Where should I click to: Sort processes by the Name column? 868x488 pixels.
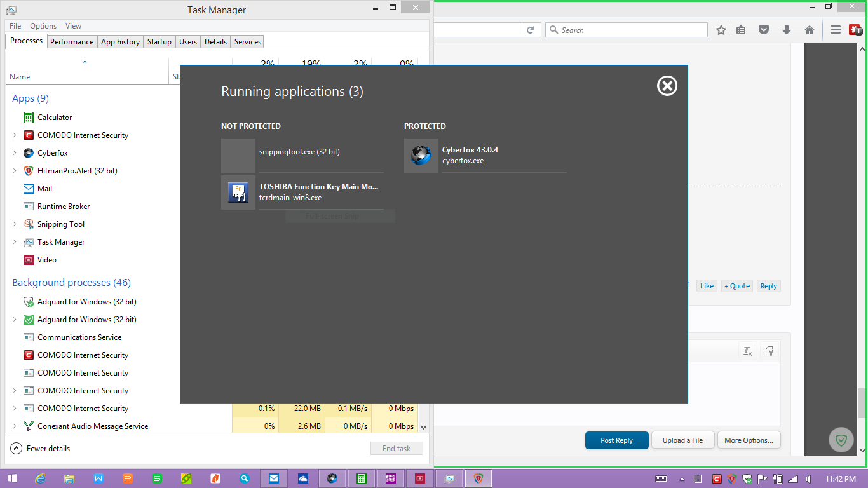[x=87, y=76]
